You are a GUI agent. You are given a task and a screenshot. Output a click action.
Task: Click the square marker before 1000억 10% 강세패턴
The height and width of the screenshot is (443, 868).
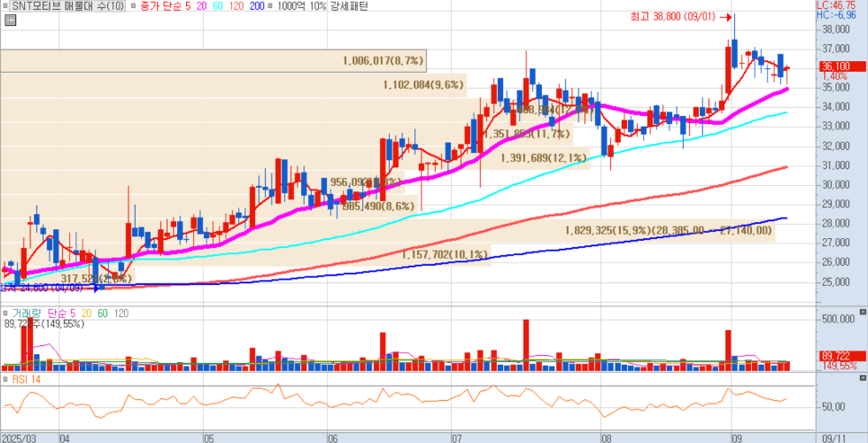click(x=270, y=5)
